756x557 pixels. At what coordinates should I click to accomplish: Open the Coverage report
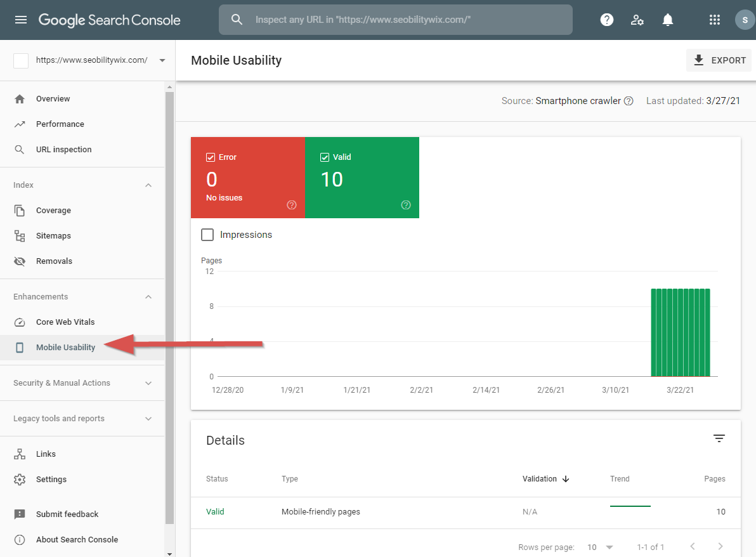click(x=53, y=210)
